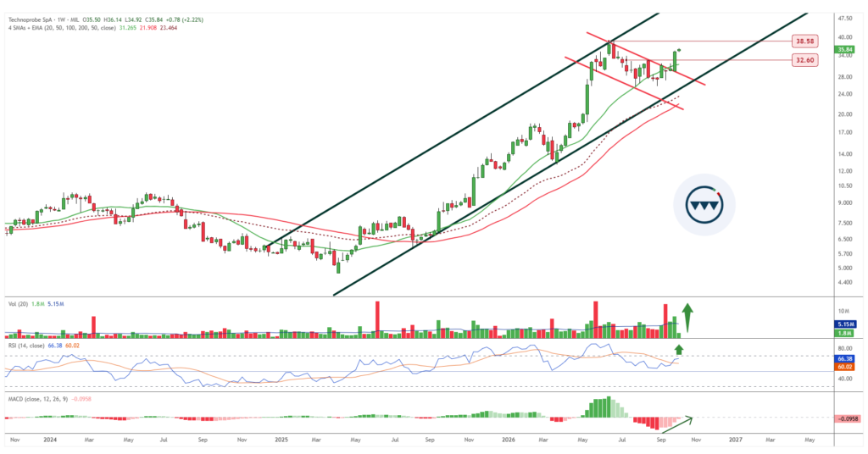Click the -0.0958 MACD axis value tag

click(848, 418)
